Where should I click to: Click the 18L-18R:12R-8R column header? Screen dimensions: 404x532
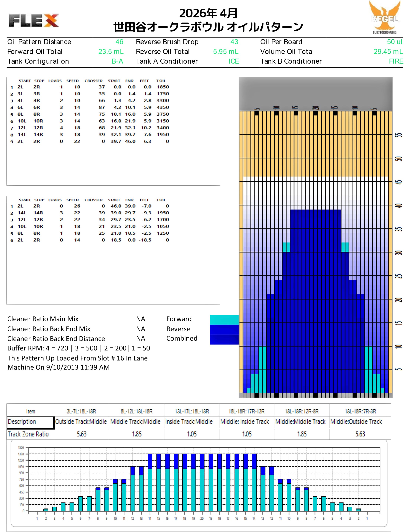pos(302,411)
